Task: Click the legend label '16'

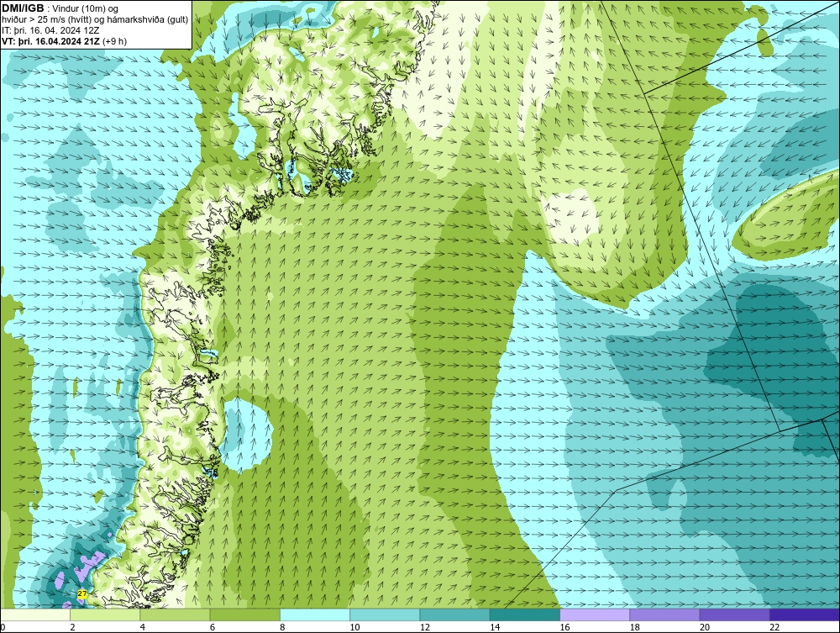Action: [x=564, y=627]
